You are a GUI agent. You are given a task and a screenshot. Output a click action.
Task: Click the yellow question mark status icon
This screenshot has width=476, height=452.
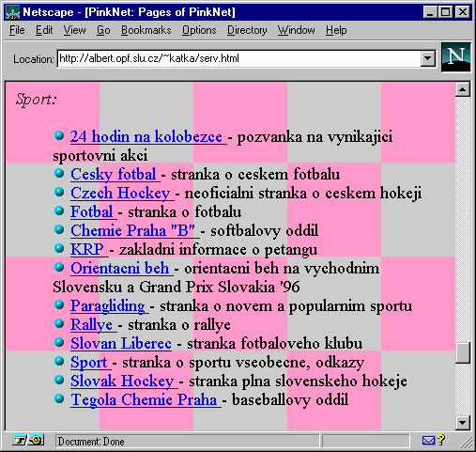click(x=441, y=440)
